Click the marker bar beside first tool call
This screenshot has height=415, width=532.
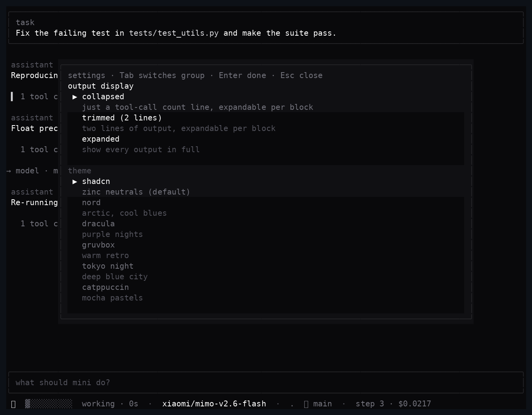pos(12,96)
